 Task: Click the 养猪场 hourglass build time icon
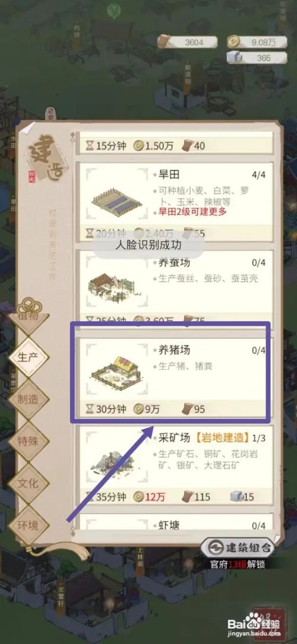point(90,409)
